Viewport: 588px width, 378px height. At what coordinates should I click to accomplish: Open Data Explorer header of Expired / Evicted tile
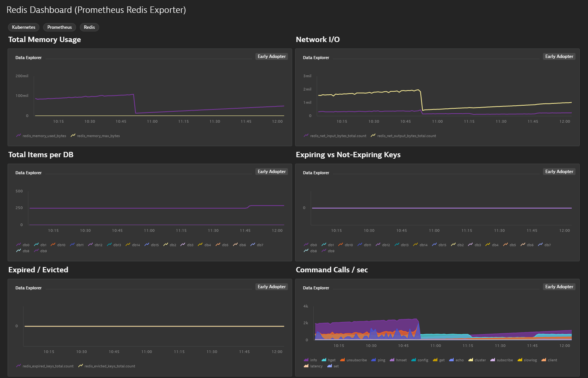click(x=28, y=288)
